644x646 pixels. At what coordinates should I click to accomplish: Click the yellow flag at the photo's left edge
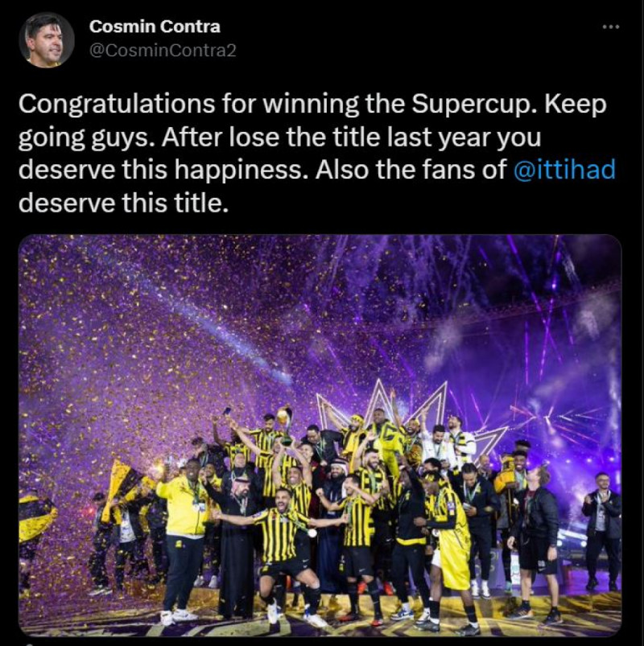coord(35,517)
